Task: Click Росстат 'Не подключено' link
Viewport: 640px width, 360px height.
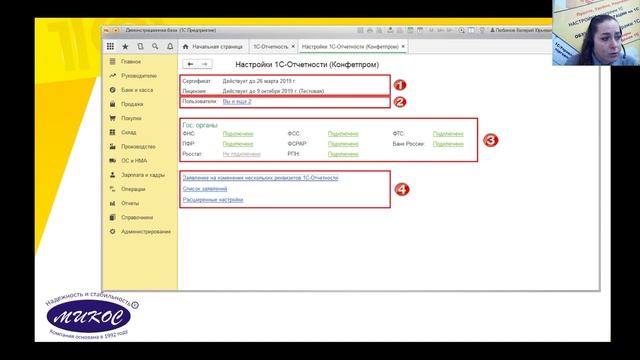Action: (x=241, y=154)
